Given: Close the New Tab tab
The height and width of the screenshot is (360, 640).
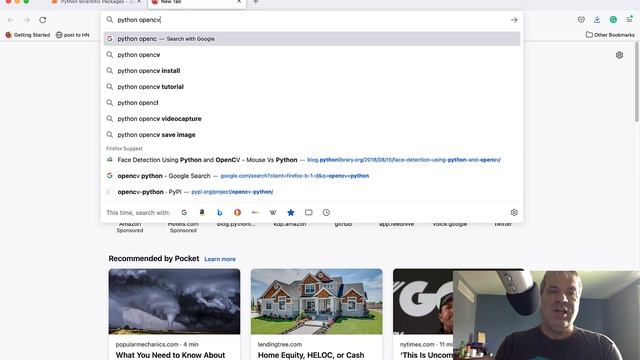Looking at the screenshot, I should point(239,2).
